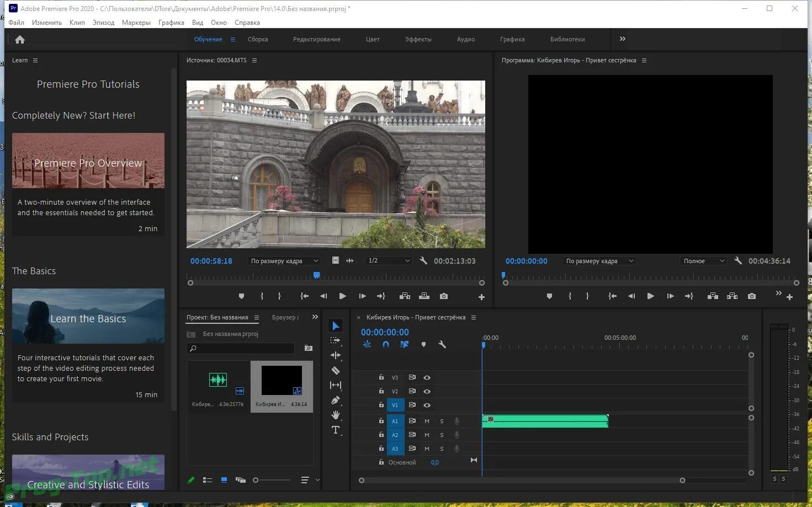Click the Home icon
Screen dimensions: 812x507
[20, 40]
